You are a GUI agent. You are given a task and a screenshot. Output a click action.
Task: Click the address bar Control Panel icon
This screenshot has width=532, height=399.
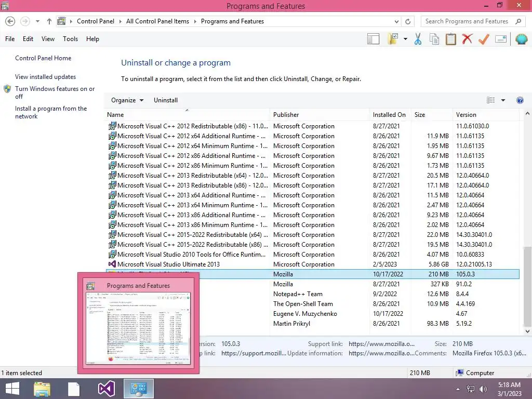click(61, 21)
